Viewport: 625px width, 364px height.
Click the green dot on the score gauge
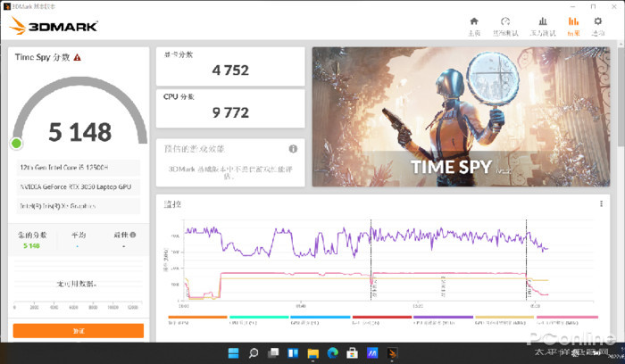16,143
